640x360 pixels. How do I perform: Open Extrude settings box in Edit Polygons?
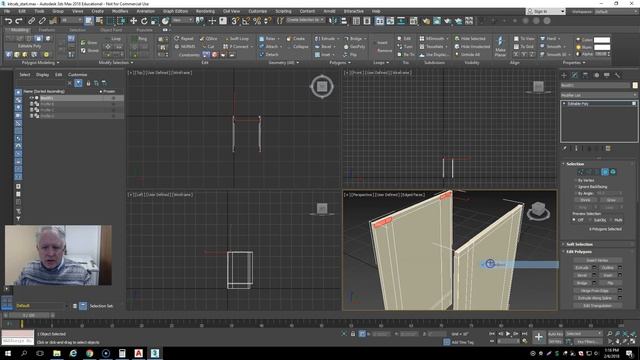click(x=594, y=268)
